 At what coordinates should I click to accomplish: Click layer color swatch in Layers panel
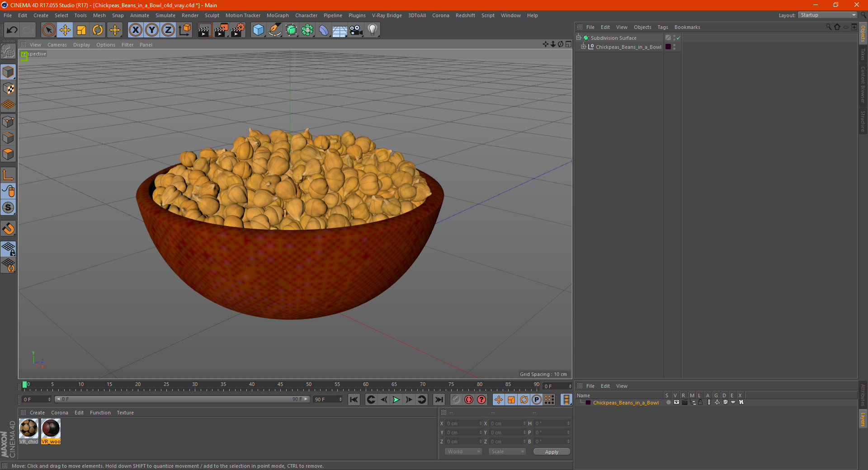tap(588, 402)
